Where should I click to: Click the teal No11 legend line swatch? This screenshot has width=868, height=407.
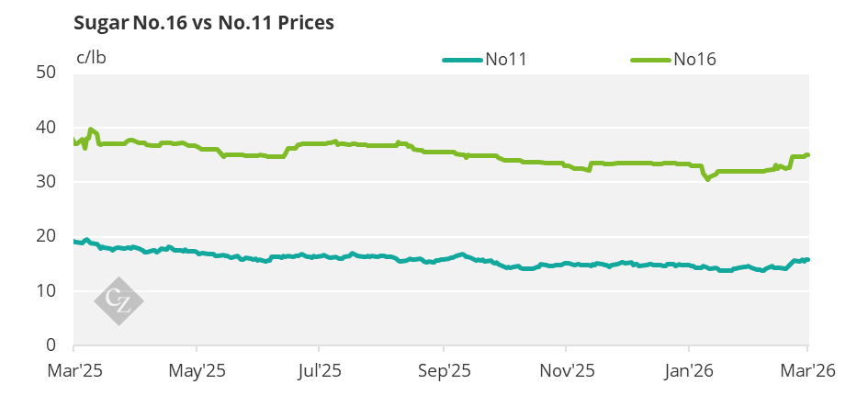tap(462, 60)
